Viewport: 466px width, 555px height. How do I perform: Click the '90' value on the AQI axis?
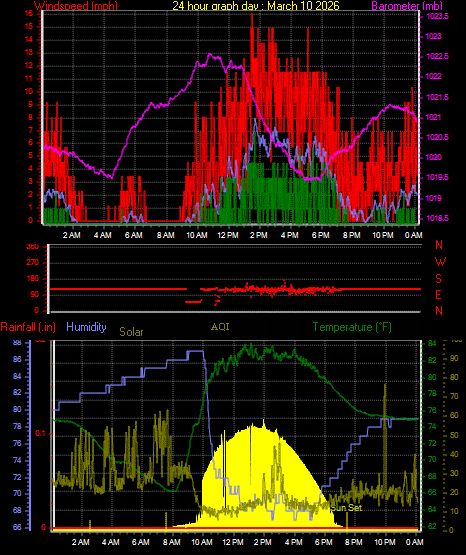[x=454, y=358]
